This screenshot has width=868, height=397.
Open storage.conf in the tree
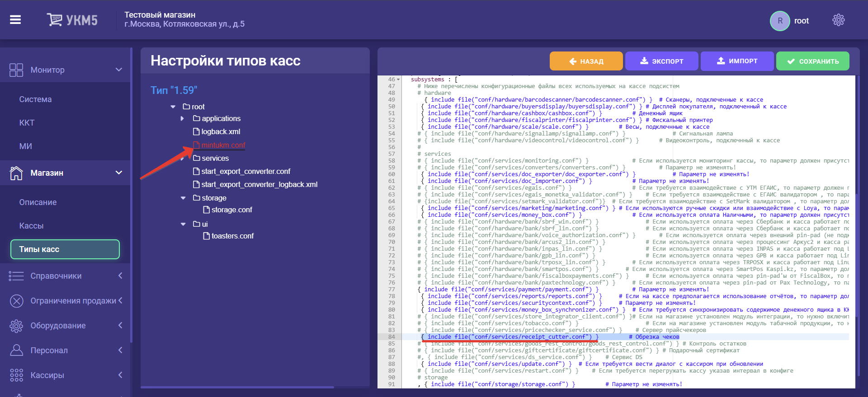232,210
